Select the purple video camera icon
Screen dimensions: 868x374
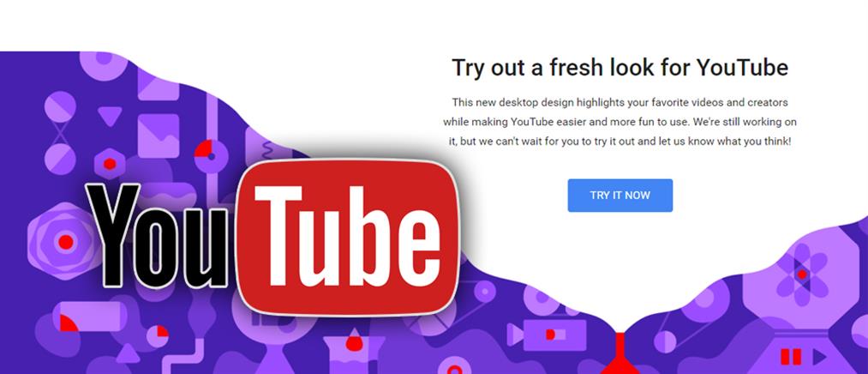pos(546,335)
